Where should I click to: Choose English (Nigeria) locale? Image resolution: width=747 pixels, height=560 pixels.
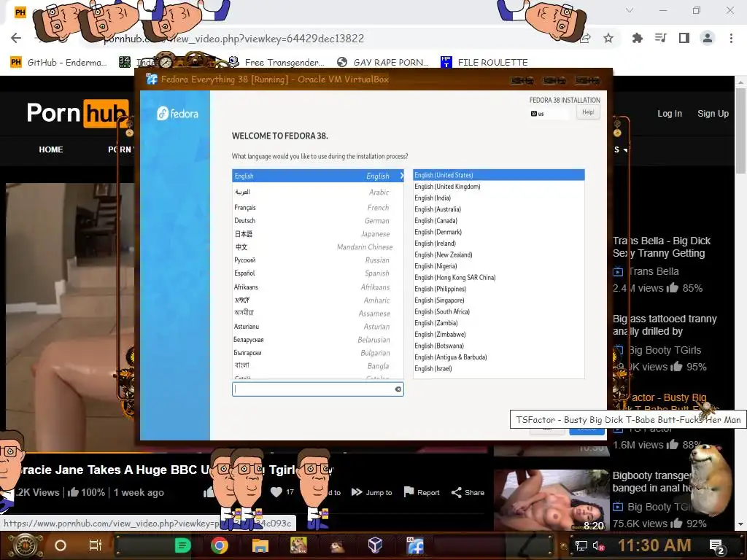(x=499, y=266)
